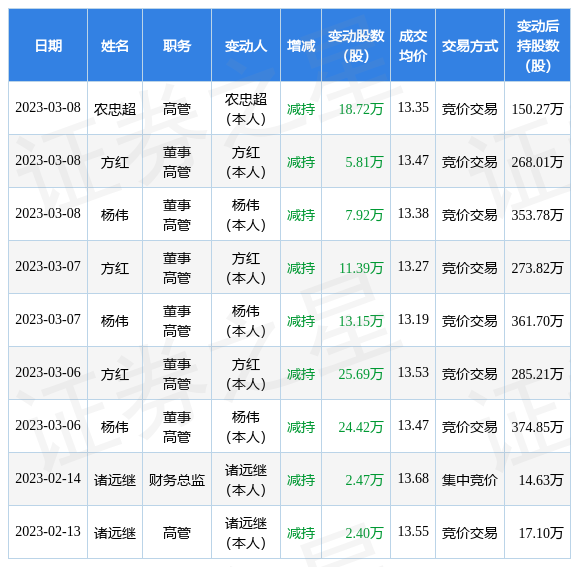The image size is (571, 567).
Task: Click the 成交均价 column header
Action: click(413, 46)
